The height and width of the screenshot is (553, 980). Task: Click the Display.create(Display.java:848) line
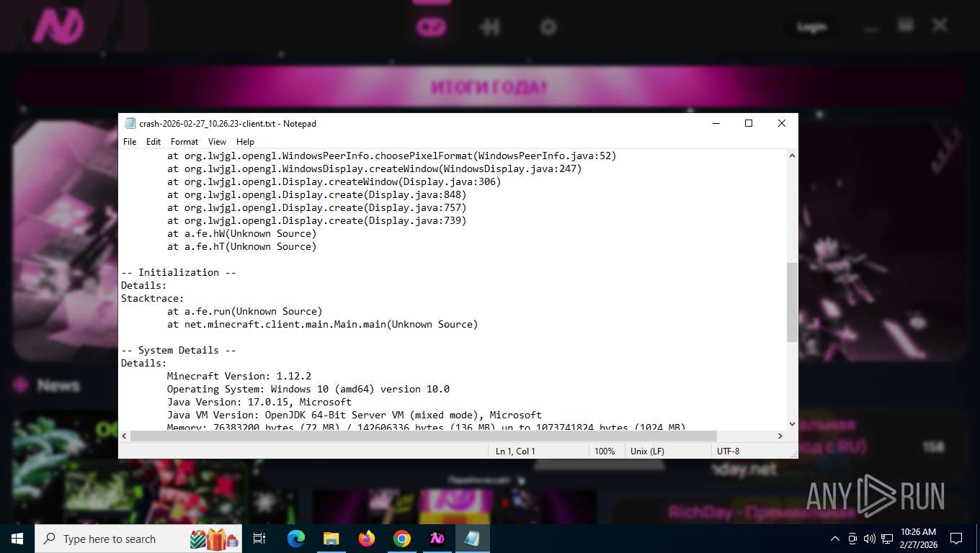(317, 194)
